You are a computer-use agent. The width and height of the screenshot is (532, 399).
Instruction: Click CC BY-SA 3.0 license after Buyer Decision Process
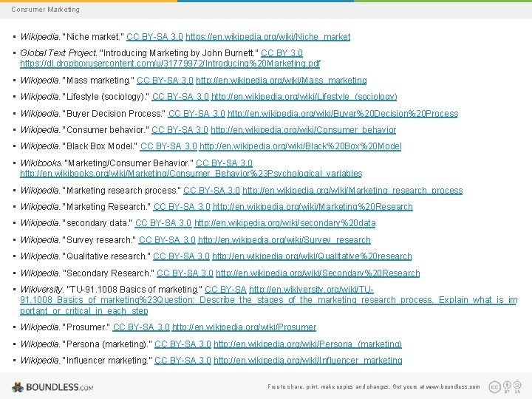[197, 114]
